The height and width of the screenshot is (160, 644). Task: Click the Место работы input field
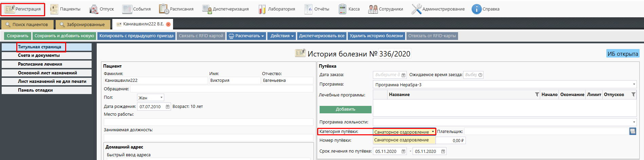click(208, 122)
